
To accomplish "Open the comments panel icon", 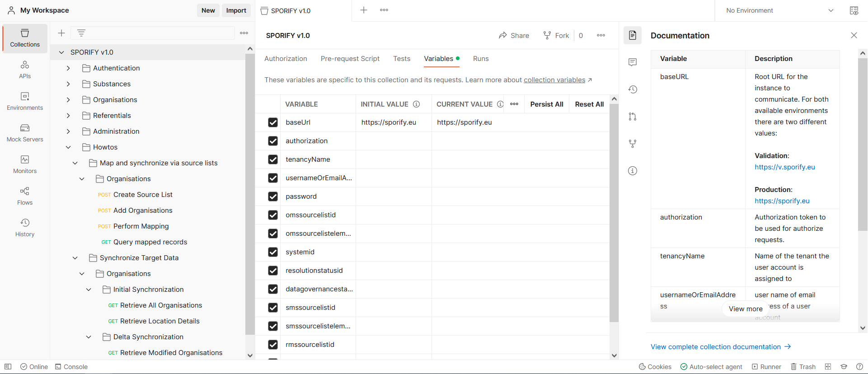I will point(633,62).
